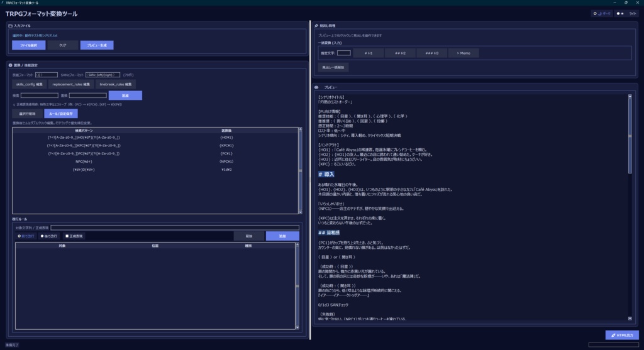The width and height of the screenshot is (644, 350).
Task: Click the 検索 pattern input field
Action: [40, 95]
